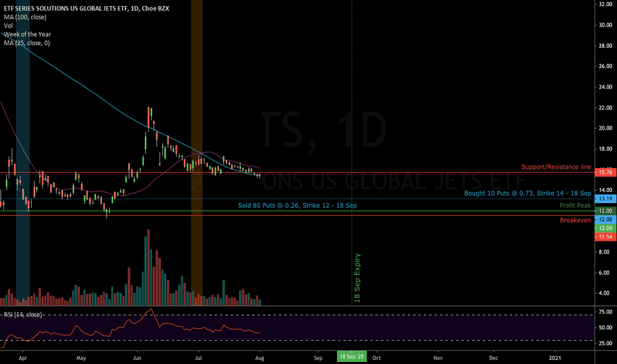This screenshot has height=364, width=617.
Task: Click 18.00 on the price axis
Action: 606,149
